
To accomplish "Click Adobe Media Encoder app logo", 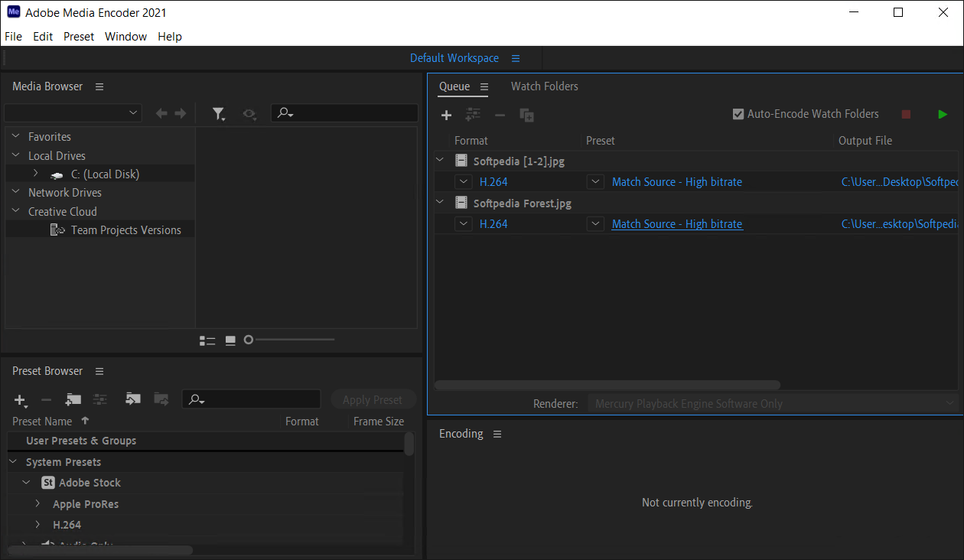I will pos(14,12).
